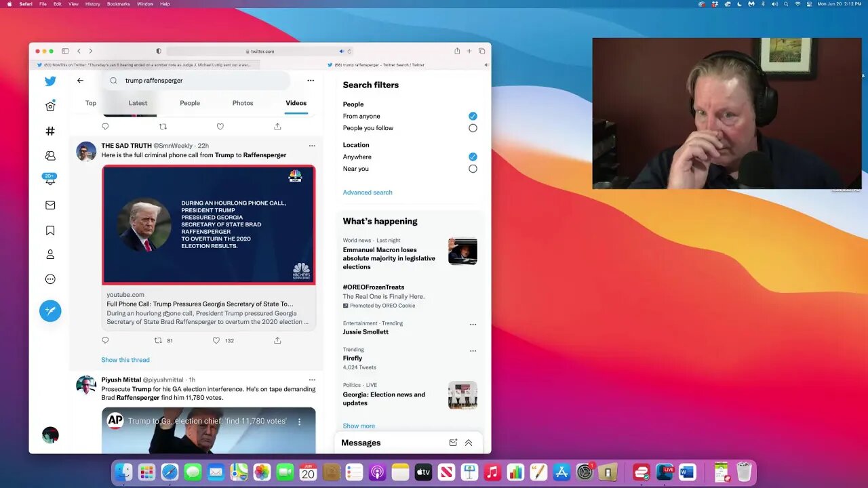Open more options on Piyush Mittal tweet
868x488 pixels.
[x=312, y=380]
